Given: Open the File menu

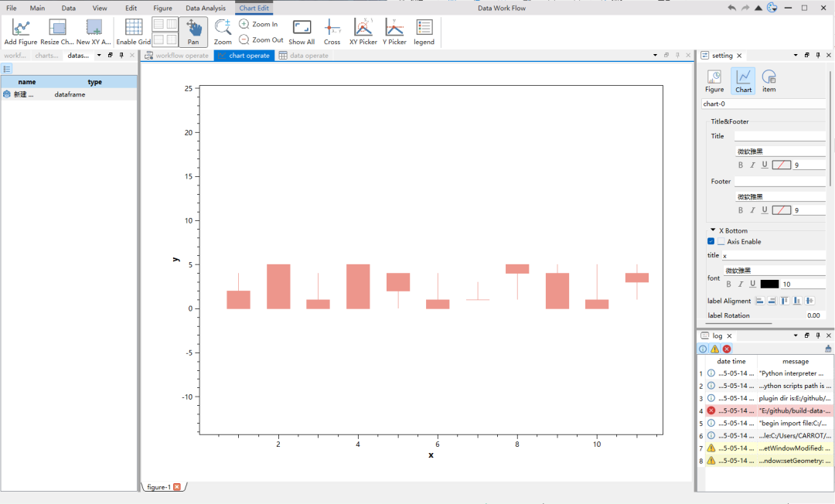Looking at the screenshot, I should tap(11, 8).
